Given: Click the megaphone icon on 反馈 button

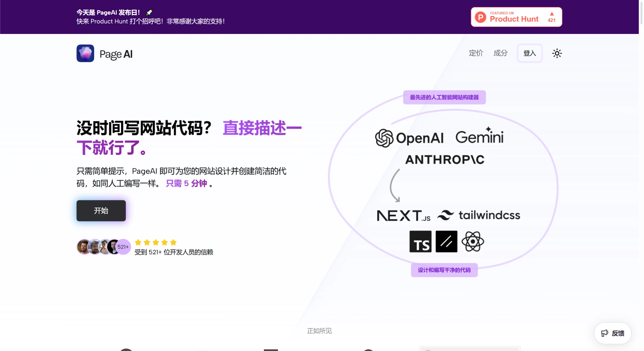Looking at the screenshot, I should tap(605, 333).
